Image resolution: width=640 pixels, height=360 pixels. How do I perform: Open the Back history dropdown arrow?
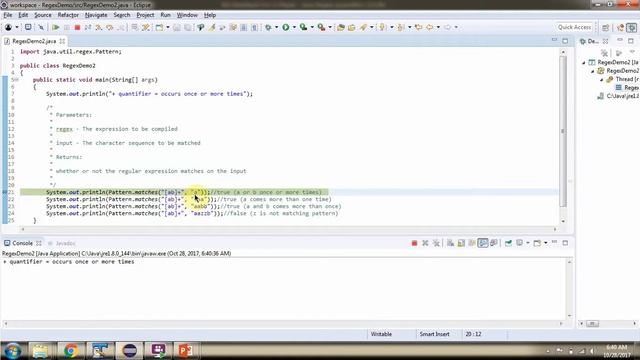(438, 27)
